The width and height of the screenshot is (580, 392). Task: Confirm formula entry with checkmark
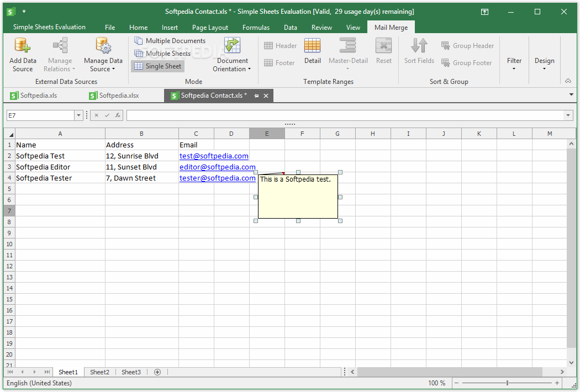coord(107,115)
